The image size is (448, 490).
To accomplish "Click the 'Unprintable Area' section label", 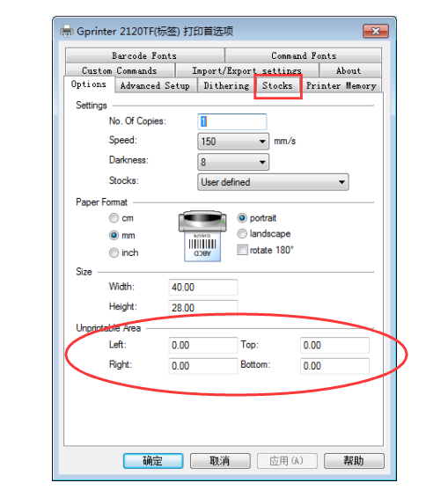I will (x=108, y=328).
